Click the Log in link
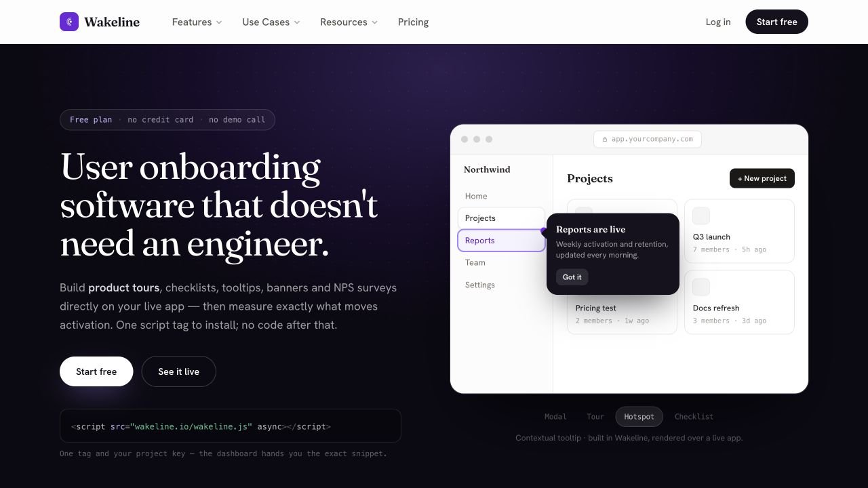Screen dimensions: 868x488 point(718,22)
